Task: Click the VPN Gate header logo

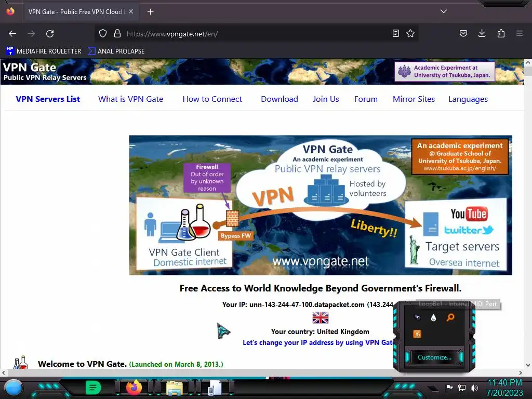Action: 45,72
